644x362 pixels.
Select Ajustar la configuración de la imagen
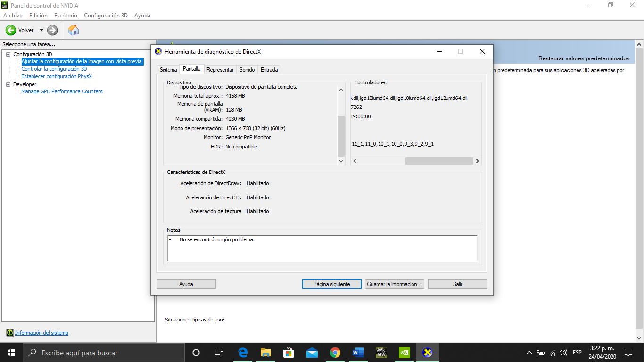click(x=82, y=61)
